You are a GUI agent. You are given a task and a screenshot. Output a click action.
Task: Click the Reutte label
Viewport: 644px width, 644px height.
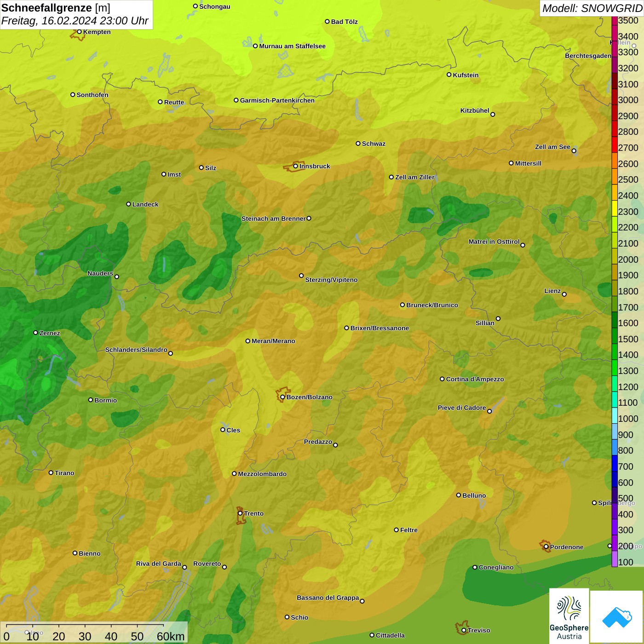174,102
